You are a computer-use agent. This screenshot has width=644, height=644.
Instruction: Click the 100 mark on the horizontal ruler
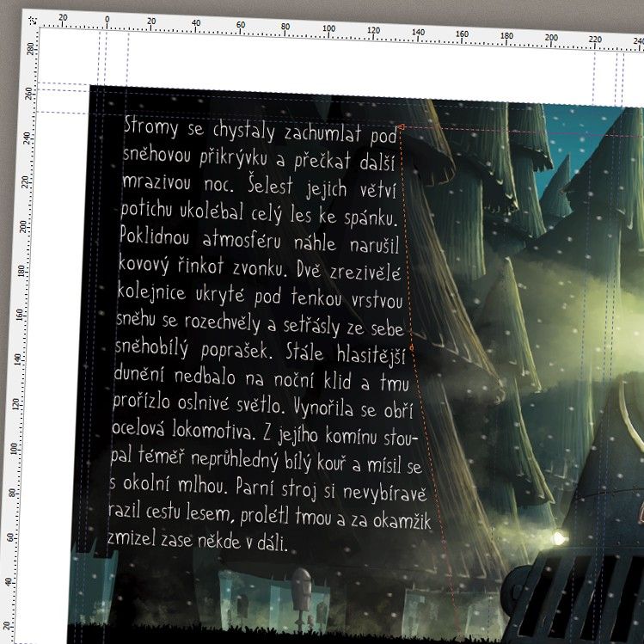(x=328, y=28)
